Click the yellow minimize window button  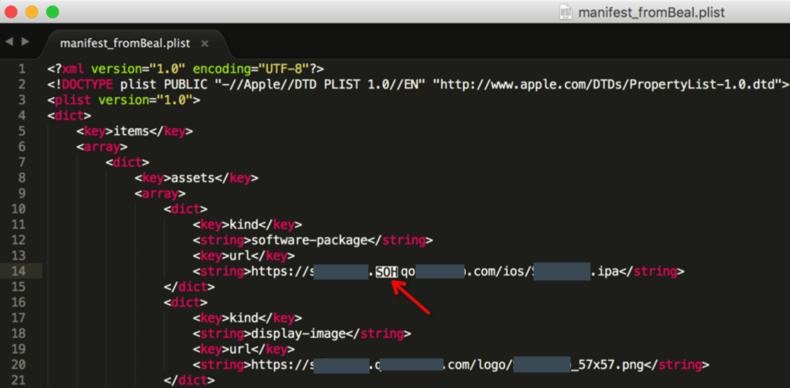point(32,12)
